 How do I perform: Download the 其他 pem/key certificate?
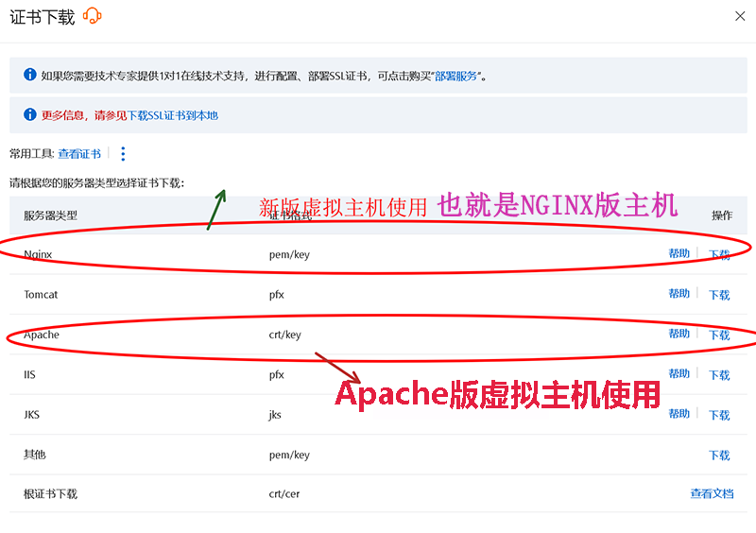click(x=719, y=456)
